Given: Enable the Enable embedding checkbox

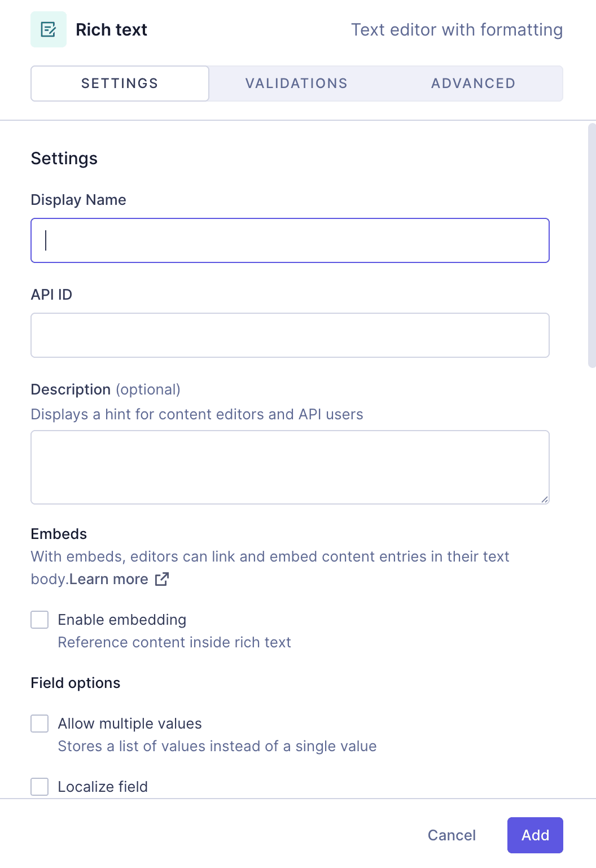Looking at the screenshot, I should [39, 619].
